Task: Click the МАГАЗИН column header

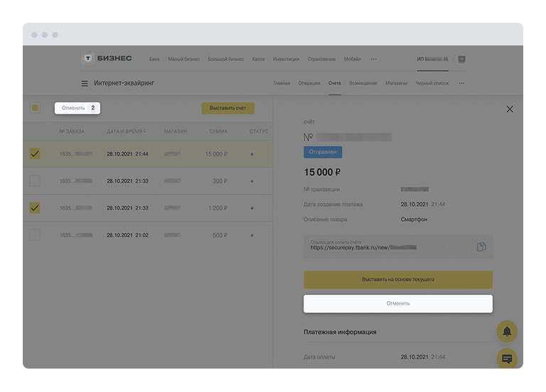Action: (x=176, y=131)
